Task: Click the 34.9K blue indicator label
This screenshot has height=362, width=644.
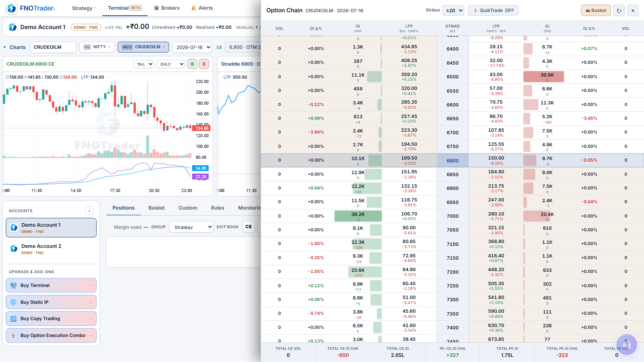Action: pyautogui.click(x=201, y=168)
